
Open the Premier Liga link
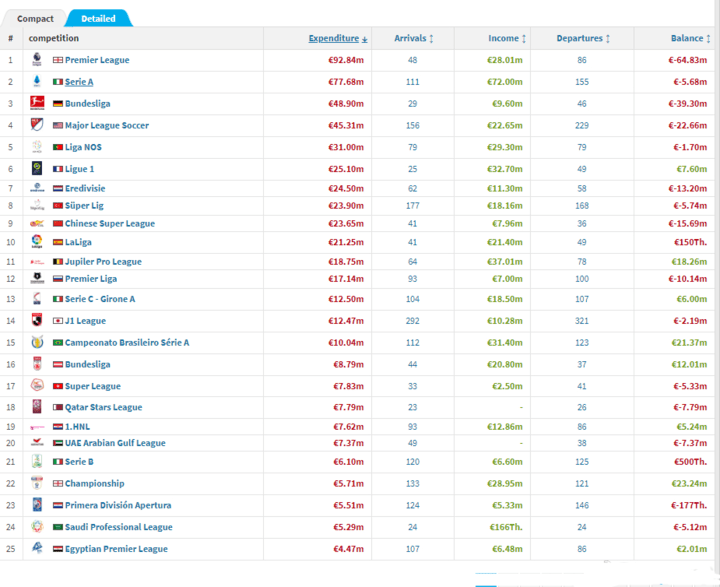(x=91, y=279)
